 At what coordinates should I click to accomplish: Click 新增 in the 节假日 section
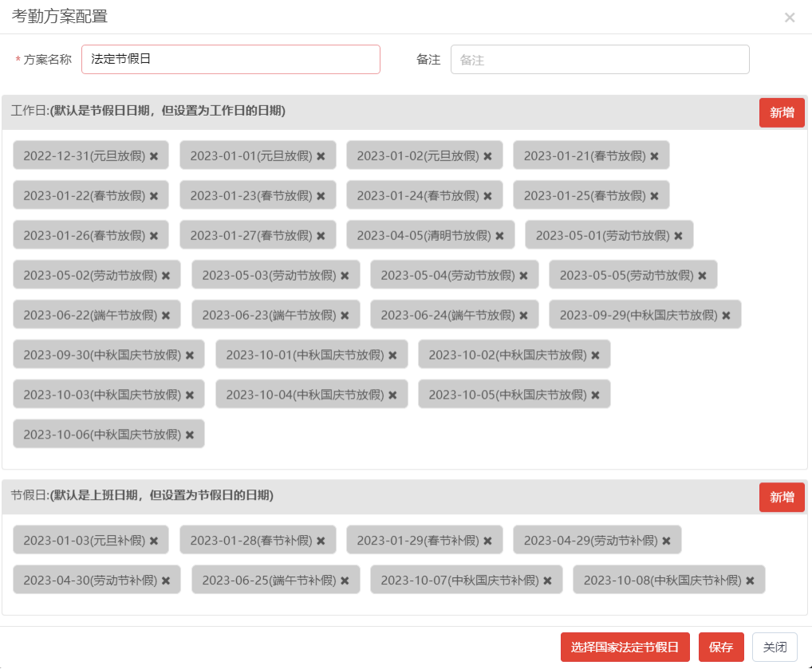[x=781, y=498]
